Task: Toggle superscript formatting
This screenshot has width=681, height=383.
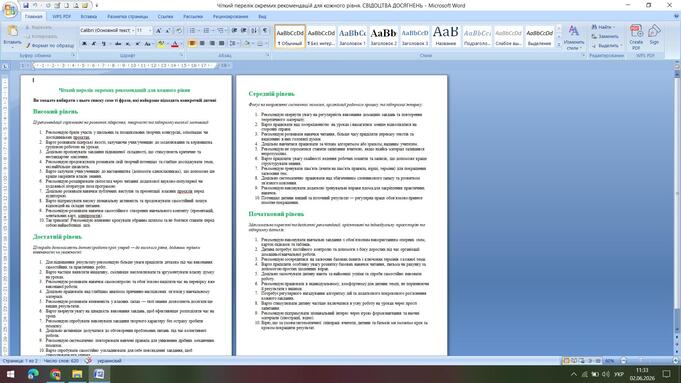Action: point(137,43)
